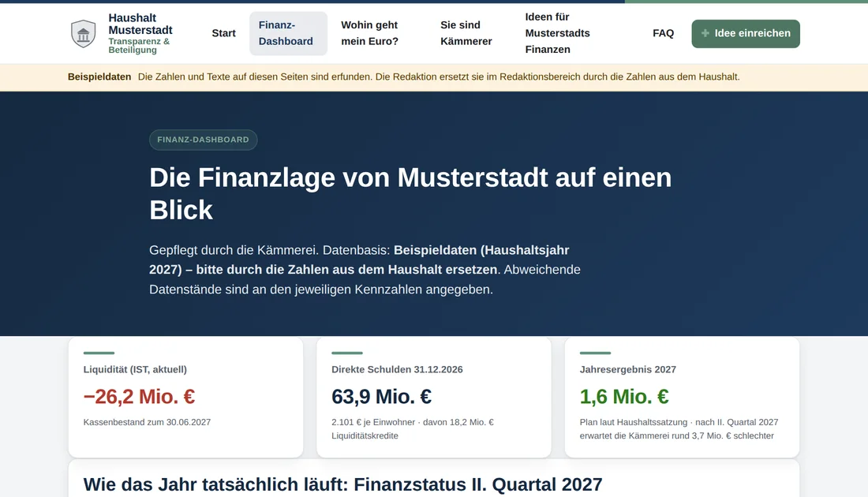Go to the Start page
Image resolution: width=868 pixels, height=497 pixels.
pyautogui.click(x=223, y=33)
